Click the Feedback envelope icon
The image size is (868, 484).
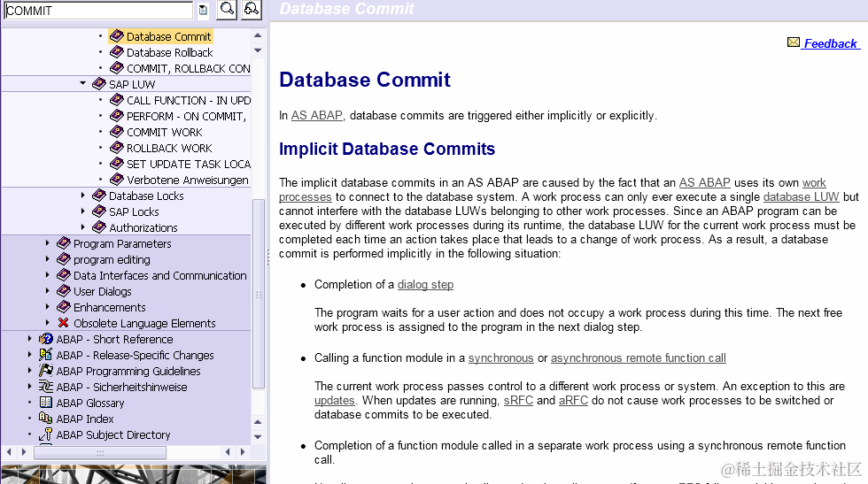tap(794, 42)
